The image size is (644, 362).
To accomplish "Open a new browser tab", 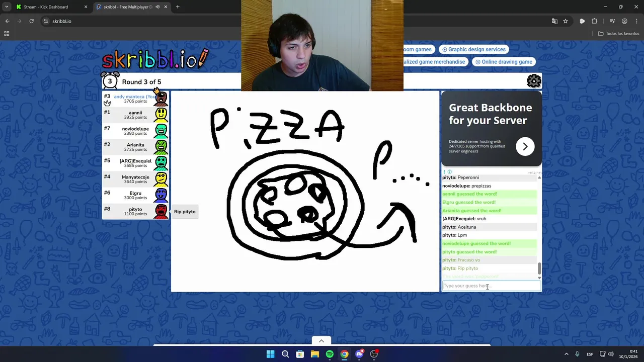I will (x=178, y=7).
